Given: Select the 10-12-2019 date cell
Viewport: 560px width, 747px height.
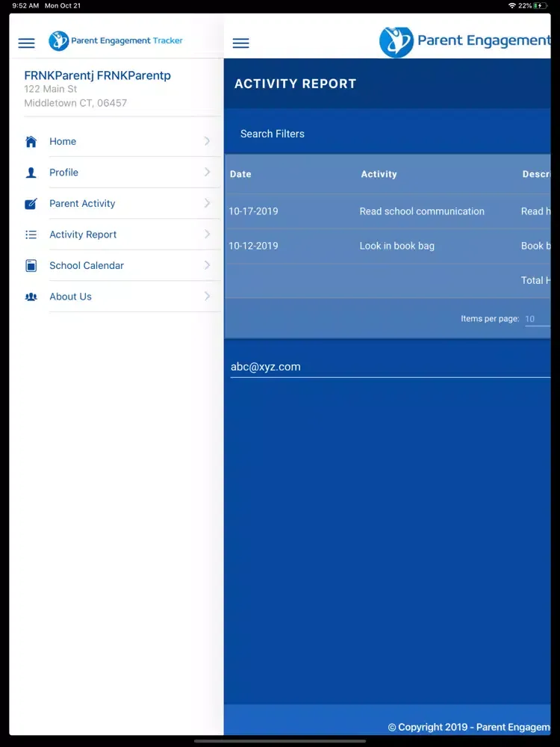Looking at the screenshot, I should [253, 246].
